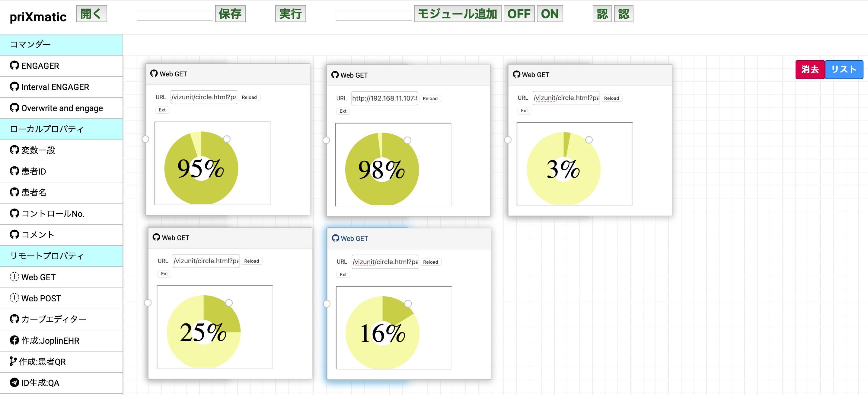Click the save filename field left of 保存

click(174, 15)
